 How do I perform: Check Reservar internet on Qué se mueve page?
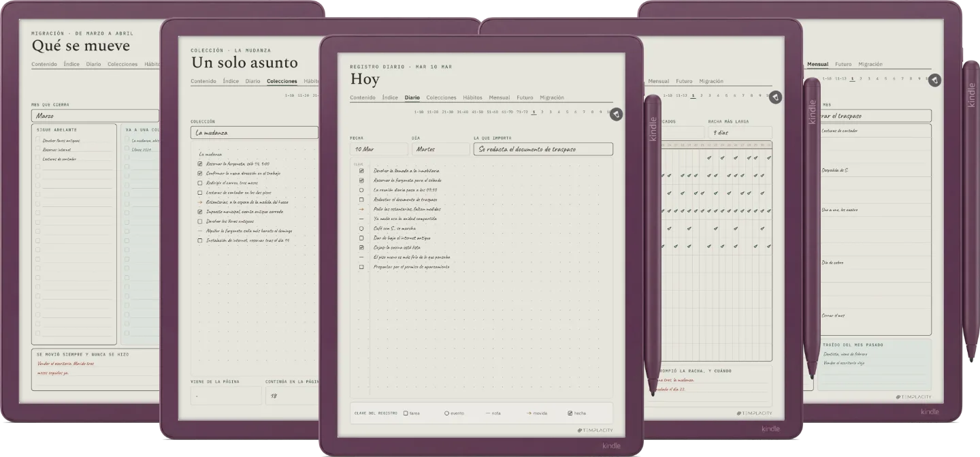(38, 150)
